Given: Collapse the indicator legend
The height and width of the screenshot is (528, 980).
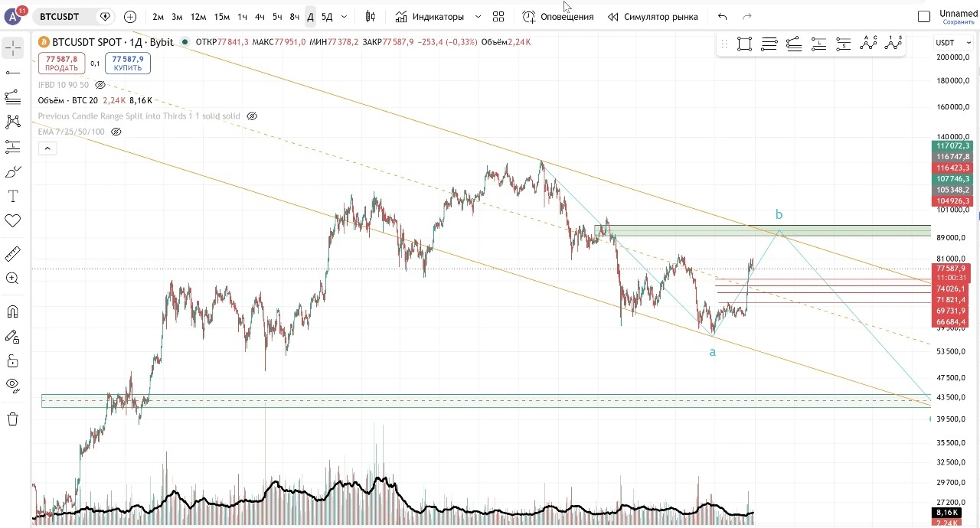Looking at the screenshot, I should coord(47,148).
